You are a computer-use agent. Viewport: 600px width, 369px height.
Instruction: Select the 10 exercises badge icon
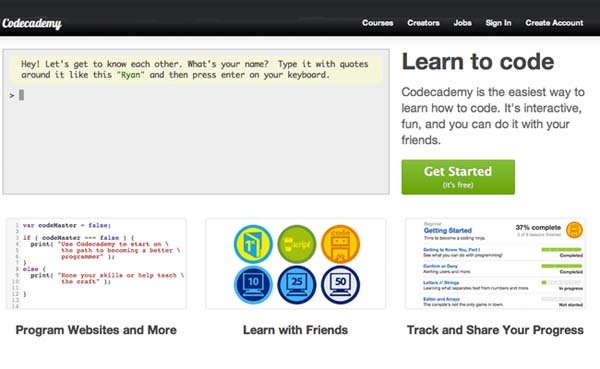(x=253, y=285)
